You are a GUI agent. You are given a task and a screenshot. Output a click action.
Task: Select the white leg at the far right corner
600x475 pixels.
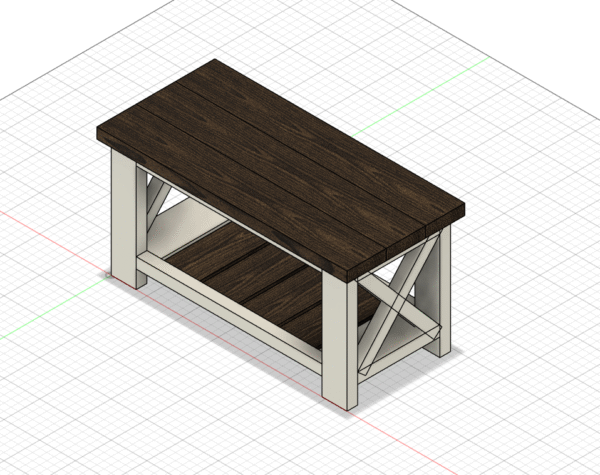point(445,291)
